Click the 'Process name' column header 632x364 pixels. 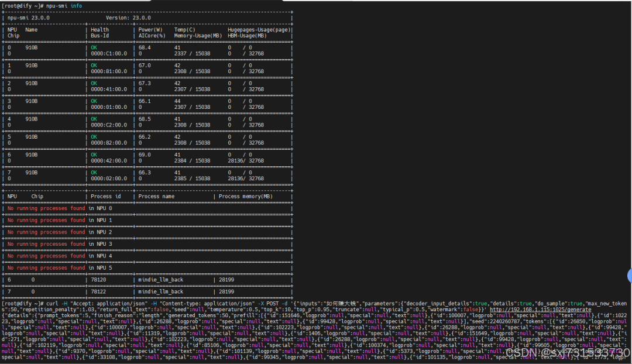[x=156, y=197]
